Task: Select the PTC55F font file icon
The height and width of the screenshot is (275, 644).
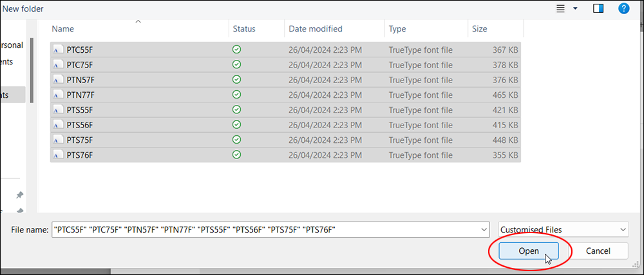Action: point(59,50)
